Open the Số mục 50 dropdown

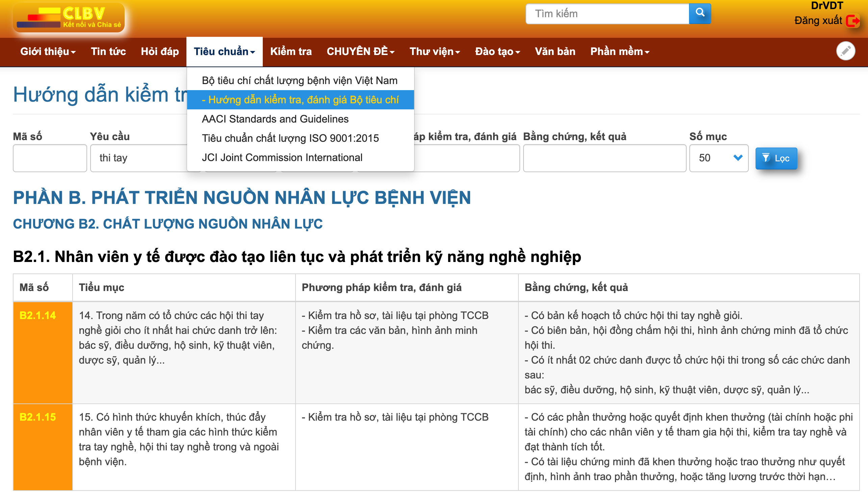pos(719,158)
